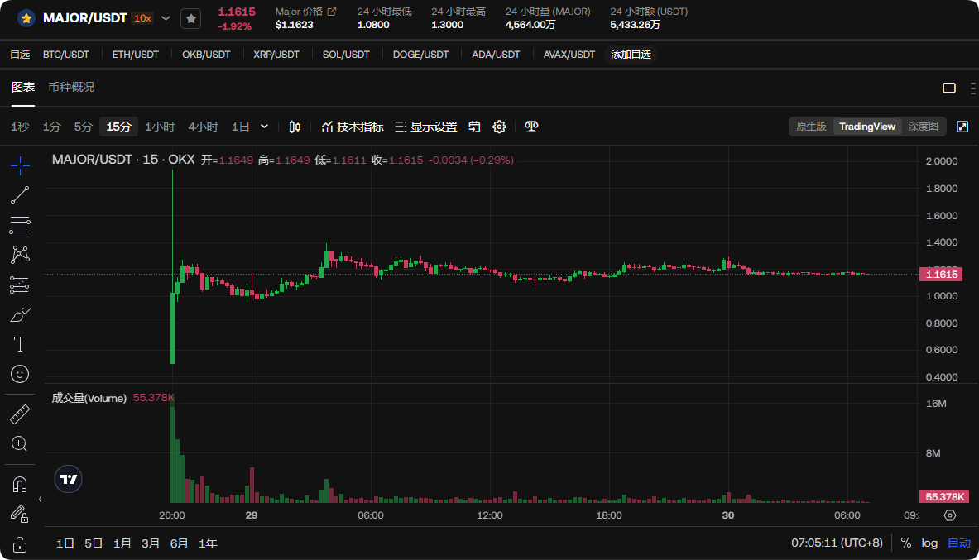Toggle log scale on price axis
The width and height of the screenshot is (979, 560).
pyautogui.click(x=929, y=543)
